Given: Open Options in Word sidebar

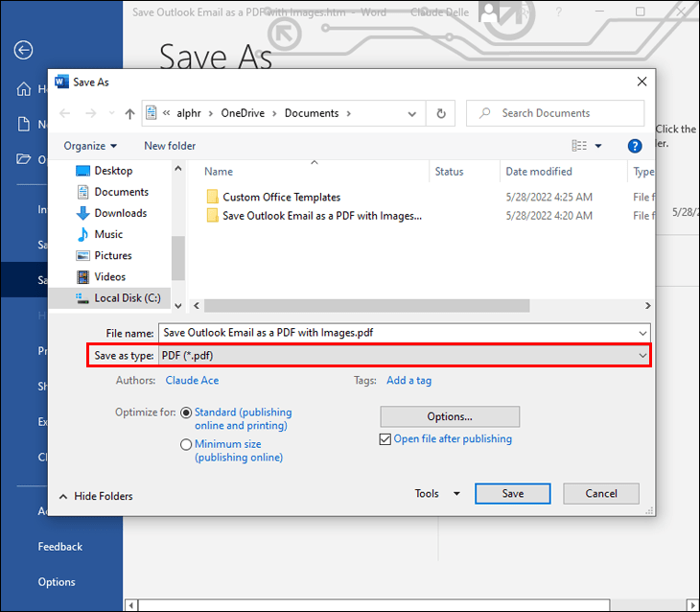Looking at the screenshot, I should (x=57, y=582).
